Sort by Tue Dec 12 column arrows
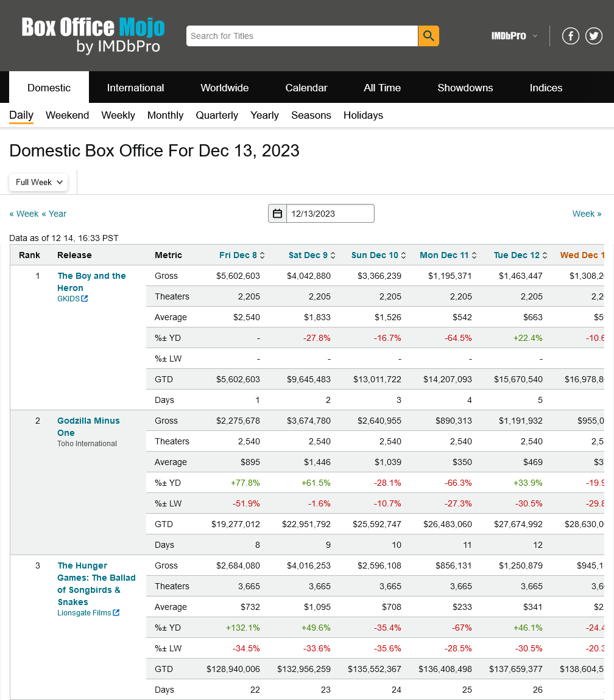Image resolution: width=614 pixels, height=700 pixels. point(545,256)
